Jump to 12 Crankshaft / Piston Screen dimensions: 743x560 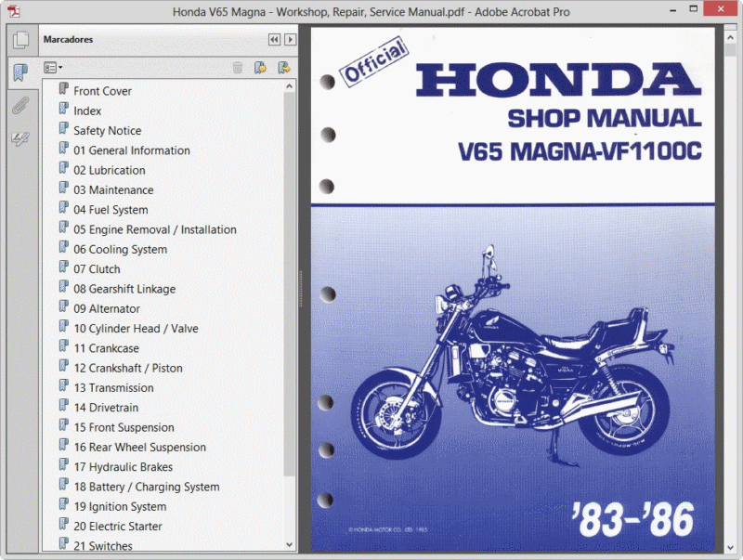click(x=128, y=368)
